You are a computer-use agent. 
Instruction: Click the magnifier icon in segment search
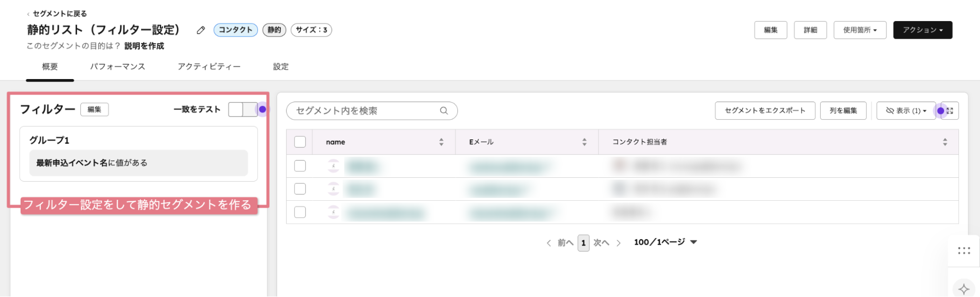click(444, 111)
